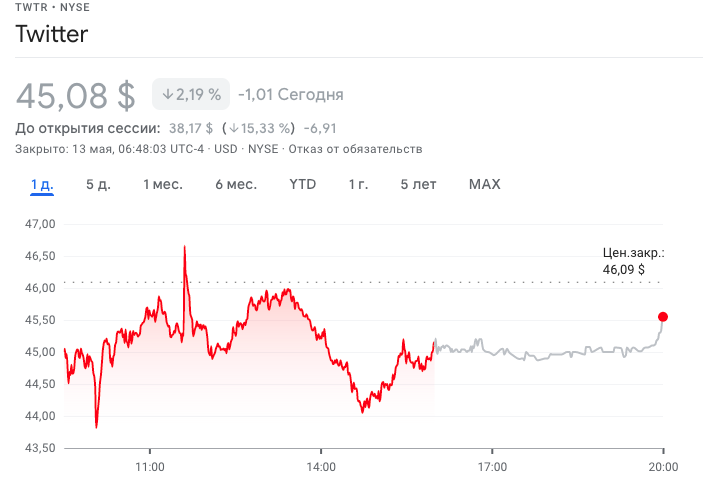This screenshot has width=703, height=484.
Task: Click the 14:00 time axis label
Action: pyautogui.click(x=321, y=466)
